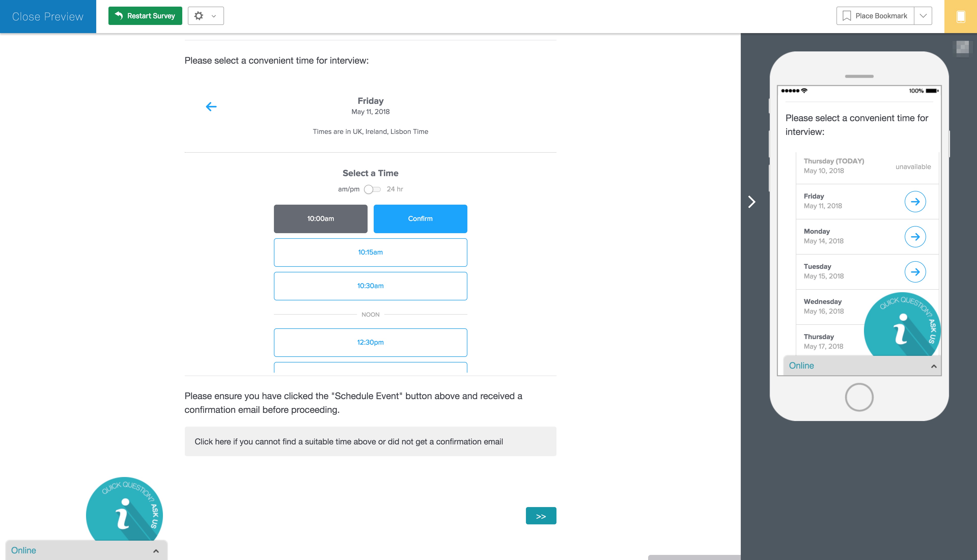Screen dimensions: 977x560
Task: Click the >> next page button
Action: [541, 515]
